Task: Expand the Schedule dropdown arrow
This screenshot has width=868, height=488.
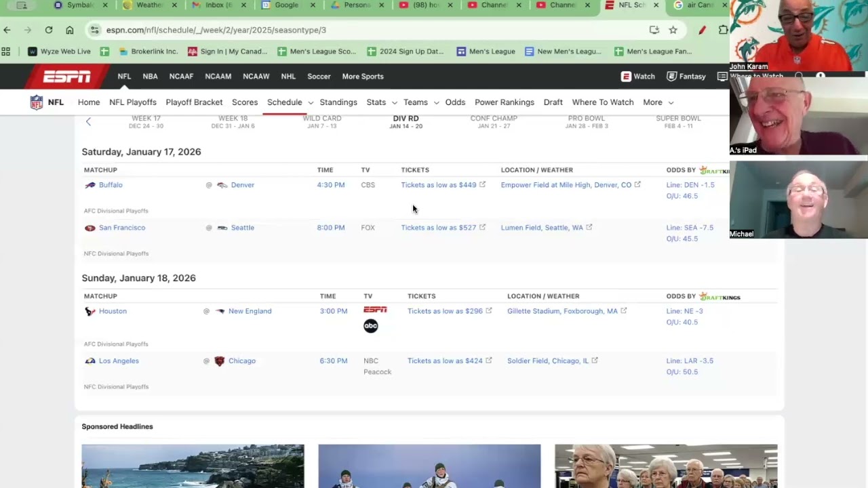Action: click(311, 103)
